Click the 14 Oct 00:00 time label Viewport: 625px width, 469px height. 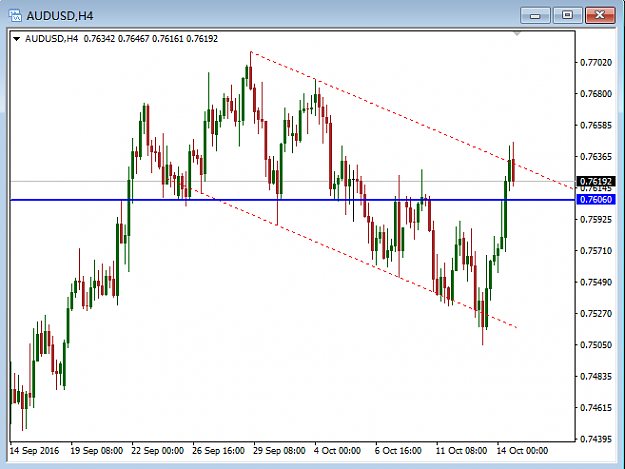(522, 451)
